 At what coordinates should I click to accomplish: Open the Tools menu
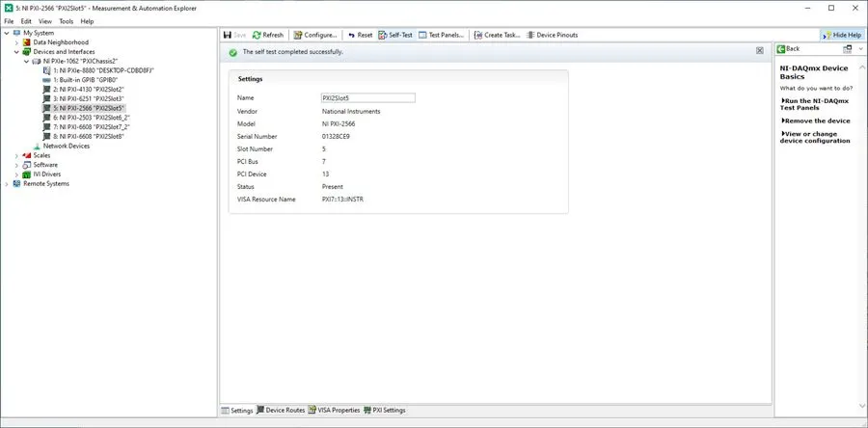[66, 21]
